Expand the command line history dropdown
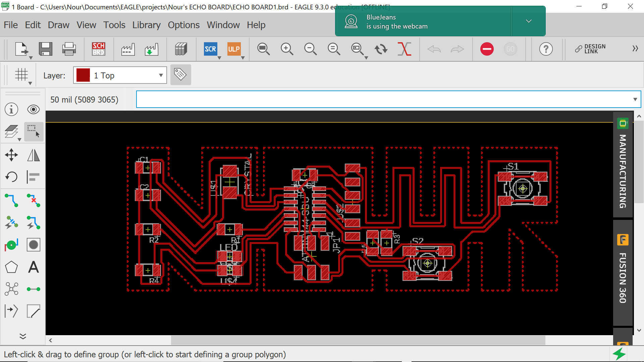This screenshot has height=362, width=644. coord(635,99)
